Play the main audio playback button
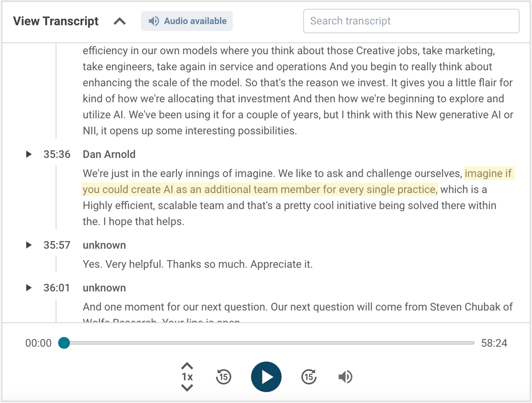Image resolution: width=532 pixels, height=403 pixels. pyautogui.click(x=266, y=377)
